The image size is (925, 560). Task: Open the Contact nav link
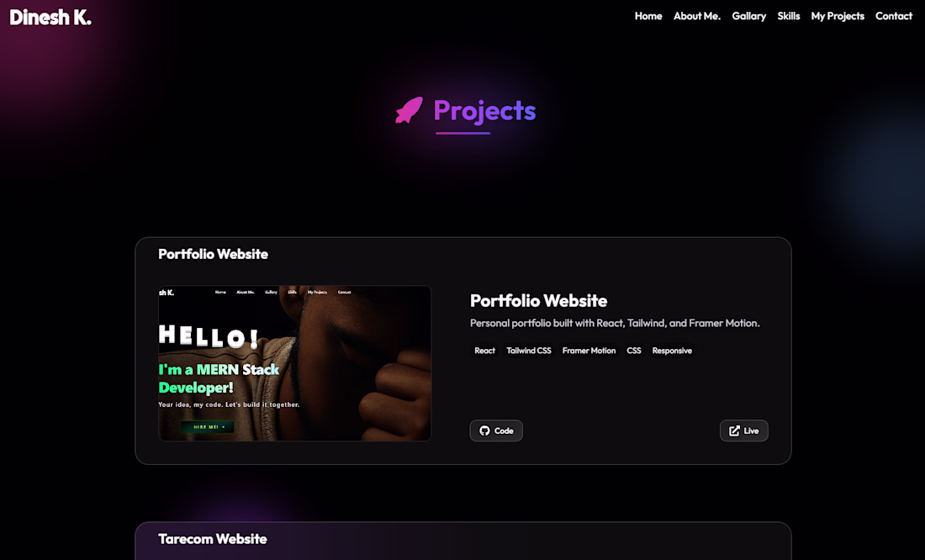tap(894, 16)
